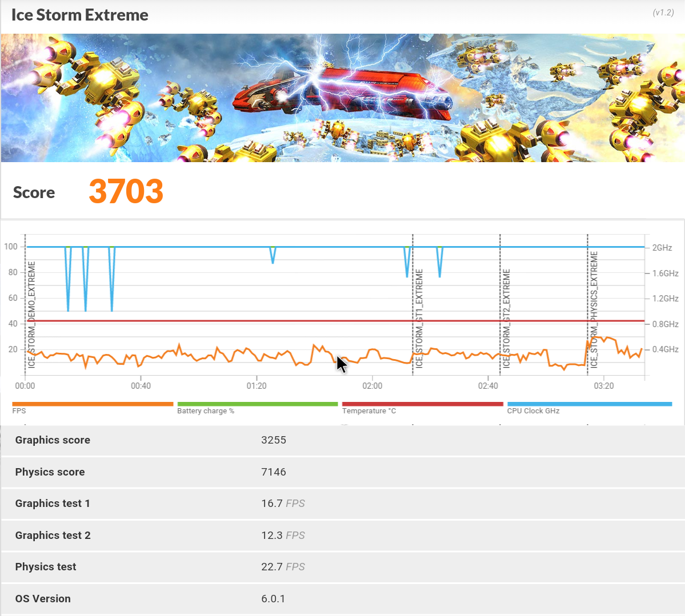Click the "0.4GHz" right axis label
This screenshot has height=616, width=685.
[666, 349]
